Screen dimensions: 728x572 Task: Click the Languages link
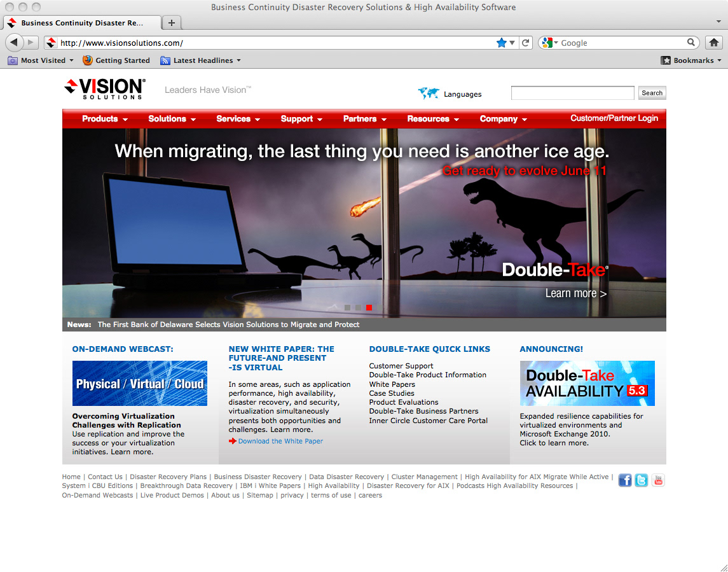coord(462,94)
